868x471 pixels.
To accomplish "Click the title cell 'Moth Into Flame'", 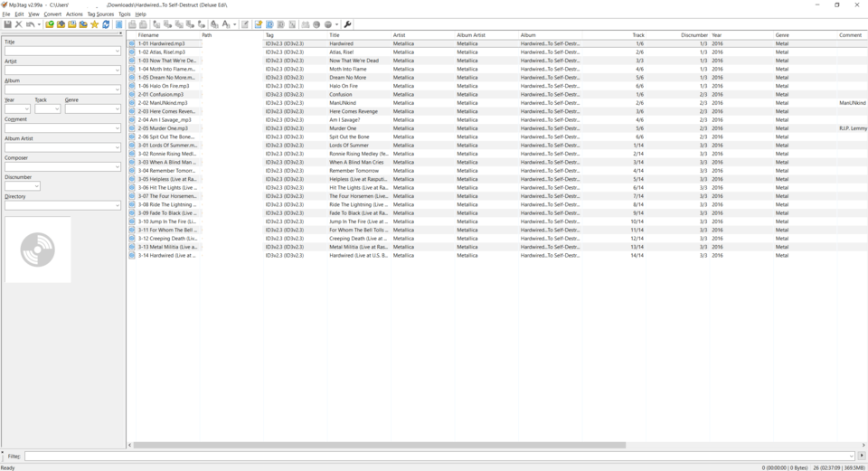I will click(347, 70).
